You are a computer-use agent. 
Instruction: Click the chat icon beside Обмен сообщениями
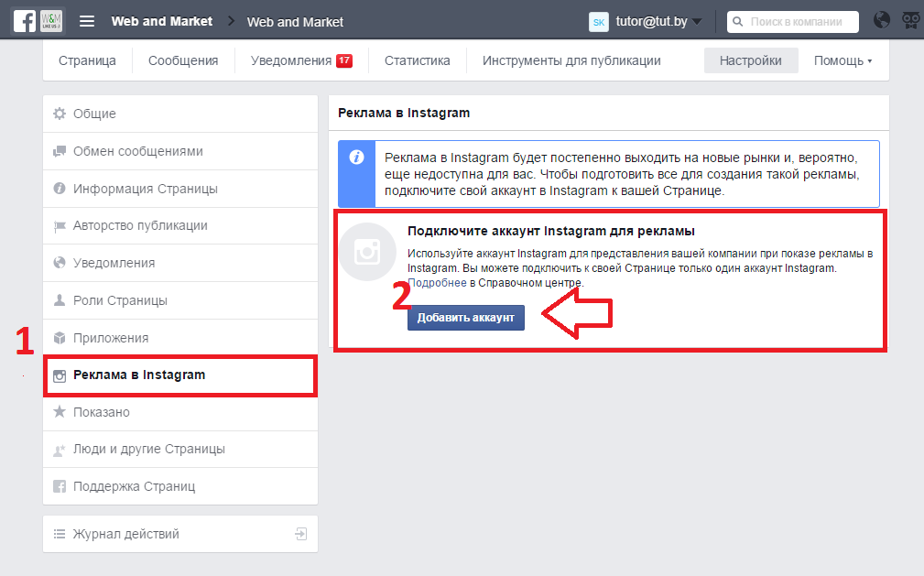60,151
